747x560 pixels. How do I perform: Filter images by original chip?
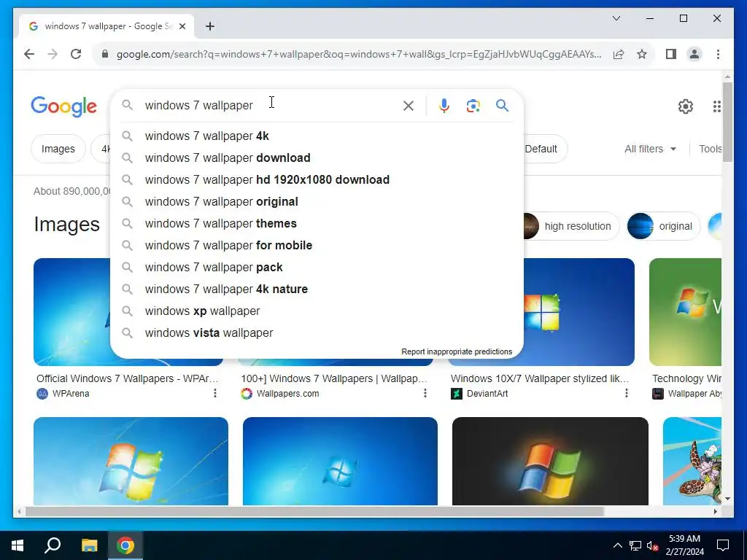[x=663, y=226]
